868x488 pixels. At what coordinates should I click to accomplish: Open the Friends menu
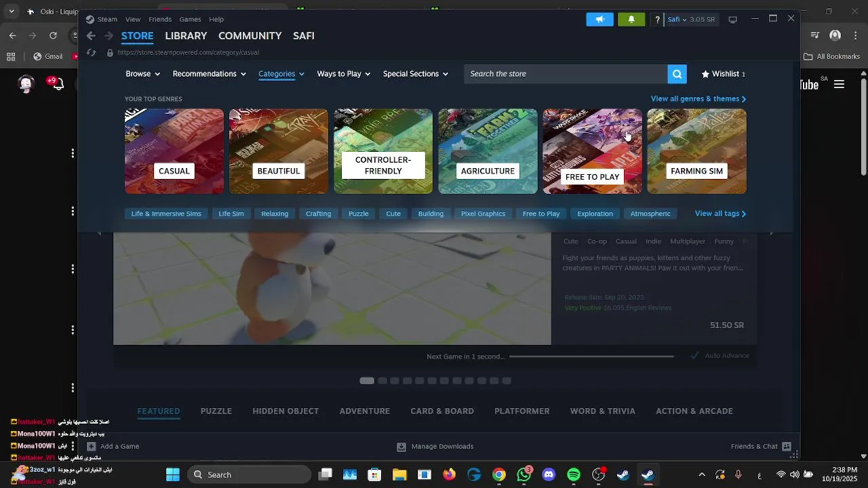coord(160,20)
